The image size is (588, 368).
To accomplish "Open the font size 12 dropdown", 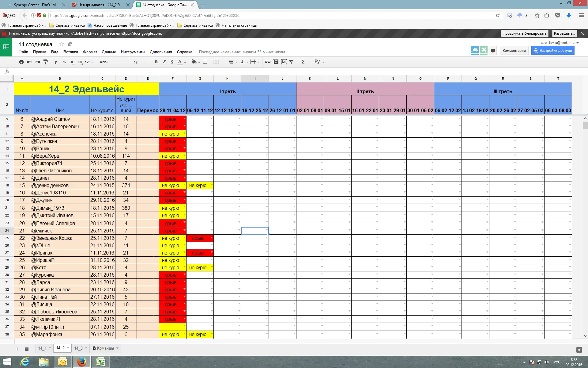I will point(140,62).
